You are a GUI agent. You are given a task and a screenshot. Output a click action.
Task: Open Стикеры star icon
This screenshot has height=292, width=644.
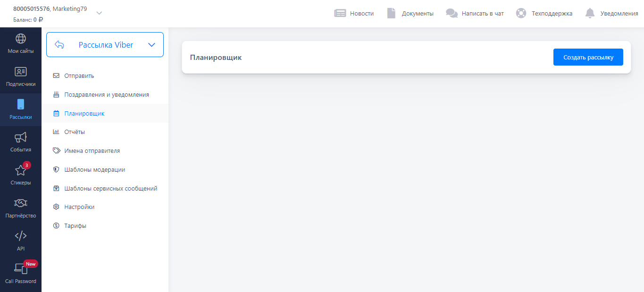[21, 170]
